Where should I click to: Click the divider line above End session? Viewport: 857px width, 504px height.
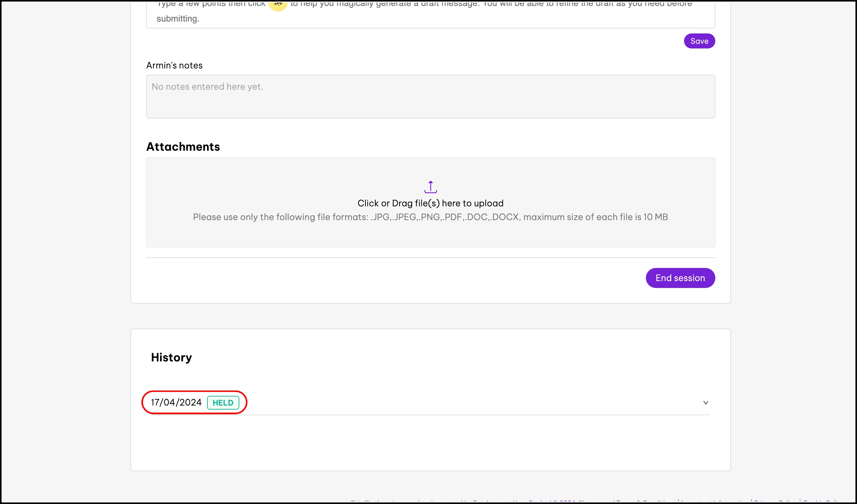point(430,258)
